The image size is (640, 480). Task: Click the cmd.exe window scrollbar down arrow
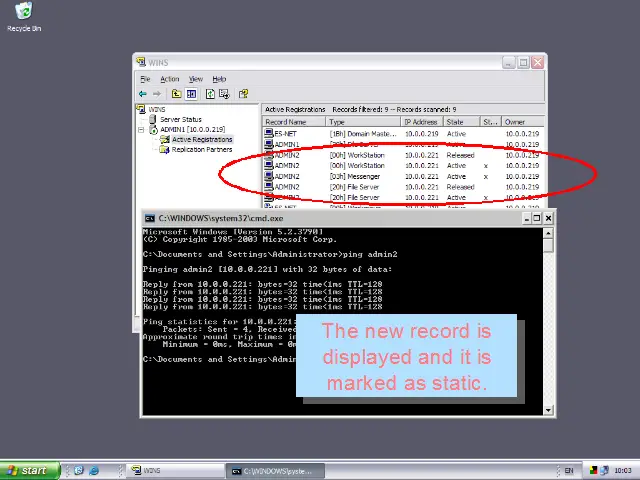(x=548, y=409)
